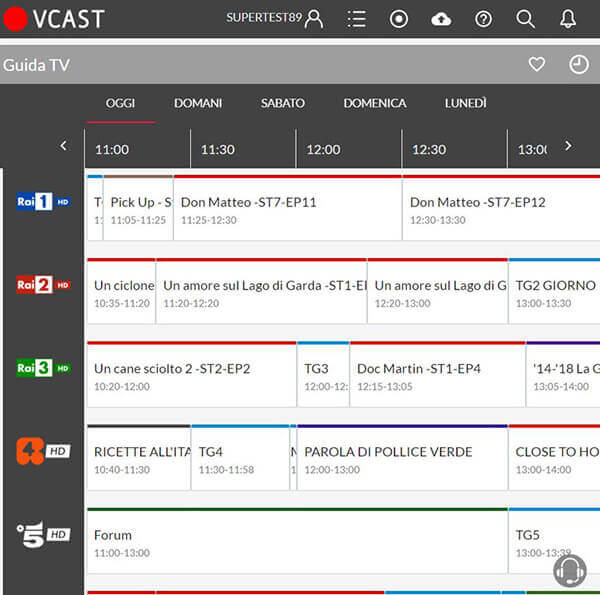
Task: Click the VCAST red circle logo
Action: click(x=15, y=18)
